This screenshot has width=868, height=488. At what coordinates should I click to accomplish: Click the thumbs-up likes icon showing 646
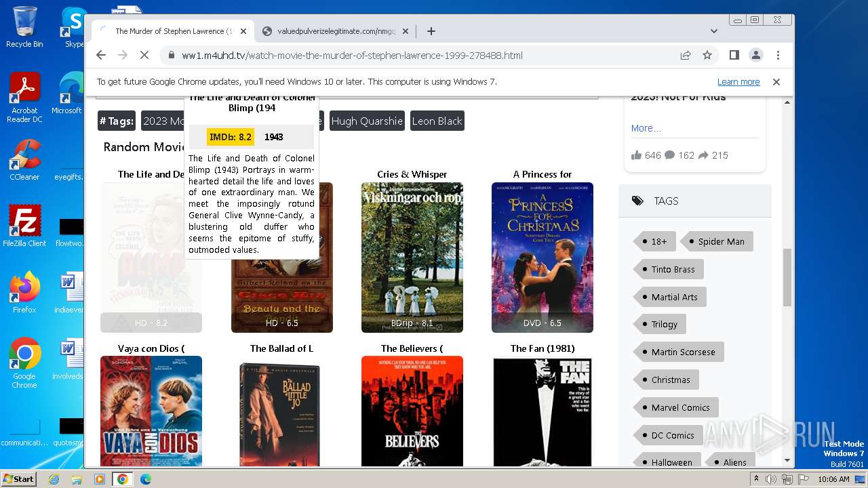click(636, 155)
